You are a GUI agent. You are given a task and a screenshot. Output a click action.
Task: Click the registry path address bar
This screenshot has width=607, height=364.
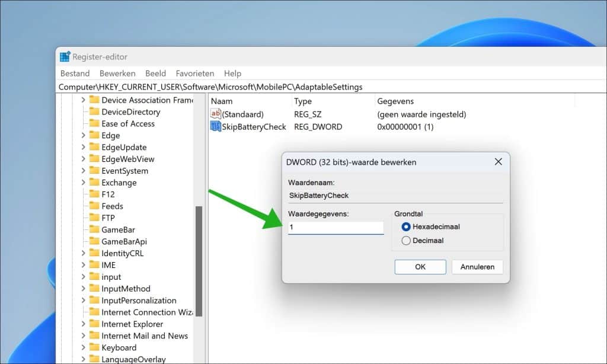(x=331, y=87)
